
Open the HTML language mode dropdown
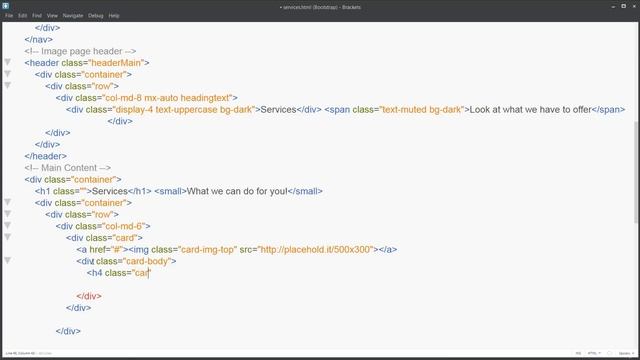(x=594, y=353)
